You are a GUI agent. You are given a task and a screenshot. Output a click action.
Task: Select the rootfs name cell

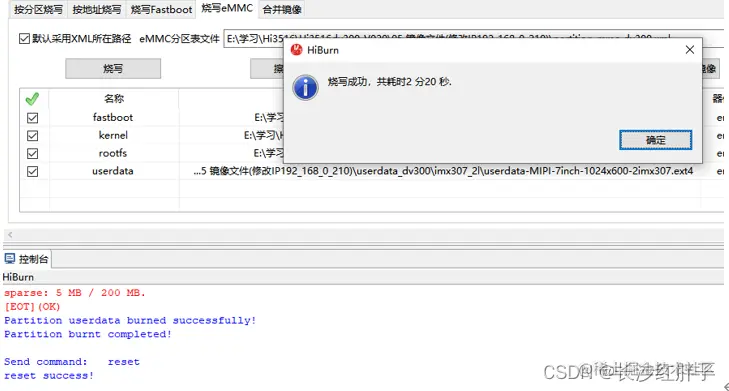click(113, 153)
